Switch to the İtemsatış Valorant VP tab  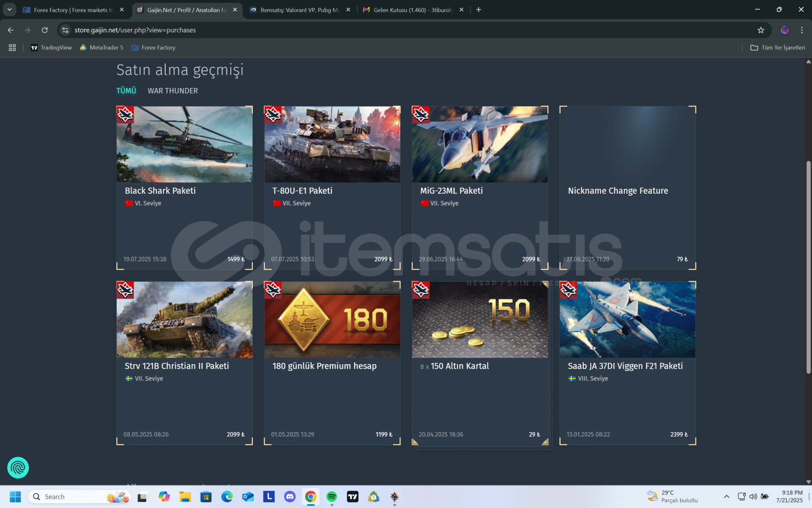(x=300, y=10)
